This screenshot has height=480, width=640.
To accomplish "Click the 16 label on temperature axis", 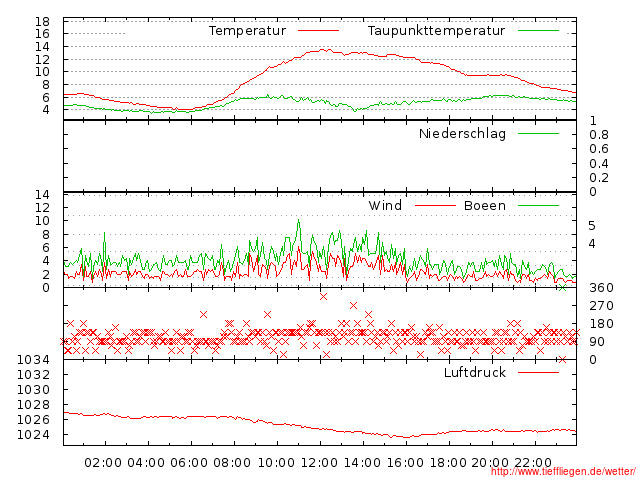I will pyautogui.click(x=42, y=34).
